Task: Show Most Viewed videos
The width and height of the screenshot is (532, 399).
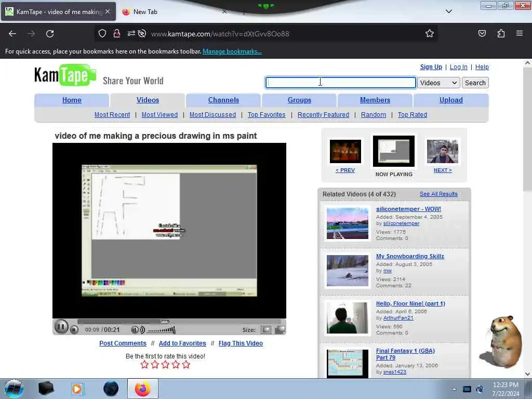Action: click(x=159, y=115)
